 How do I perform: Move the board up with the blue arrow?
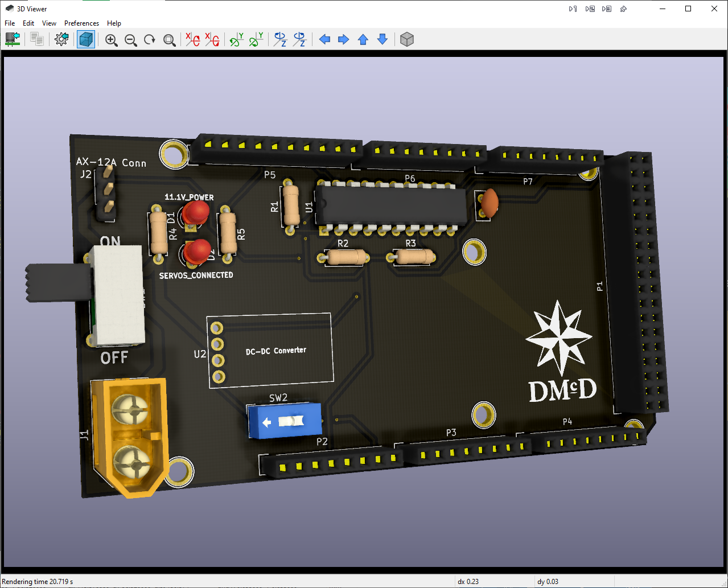point(363,39)
